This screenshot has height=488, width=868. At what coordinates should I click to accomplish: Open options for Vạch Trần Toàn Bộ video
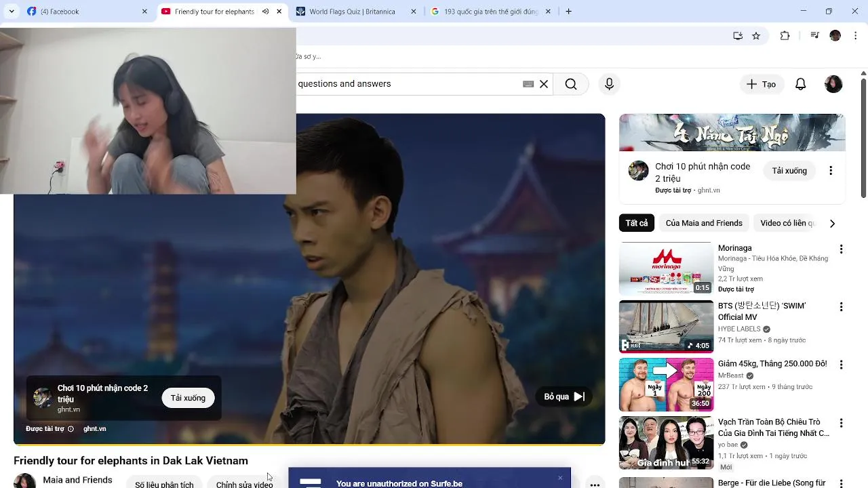pos(841,423)
